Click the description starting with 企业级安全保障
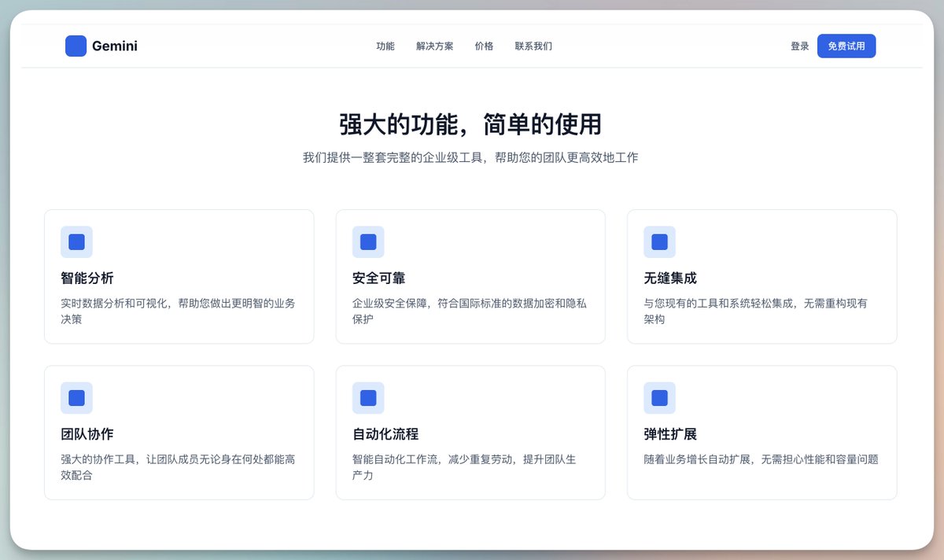 (x=470, y=311)
